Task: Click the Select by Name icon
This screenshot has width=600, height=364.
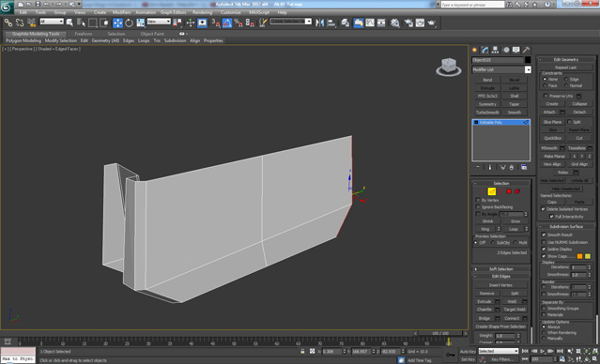Action: point(81,23)
